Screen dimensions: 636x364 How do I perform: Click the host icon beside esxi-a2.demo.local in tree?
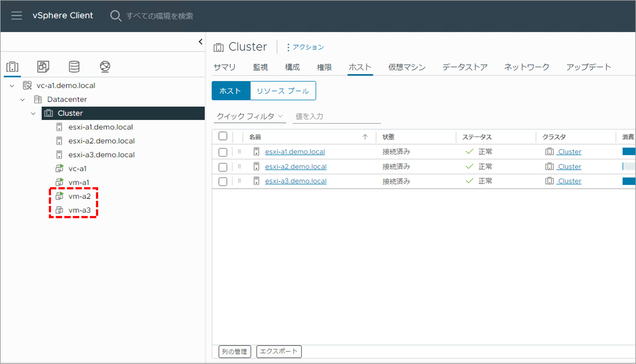click(x=59, y=141)
